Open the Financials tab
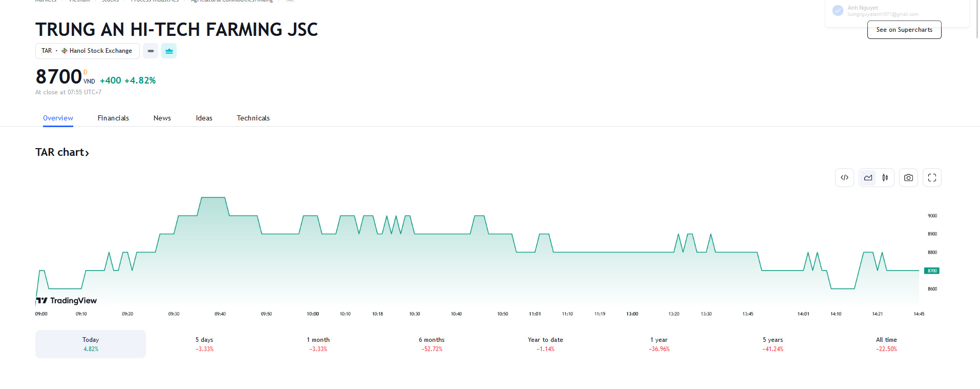980x389 pixels. pos(113,118)
